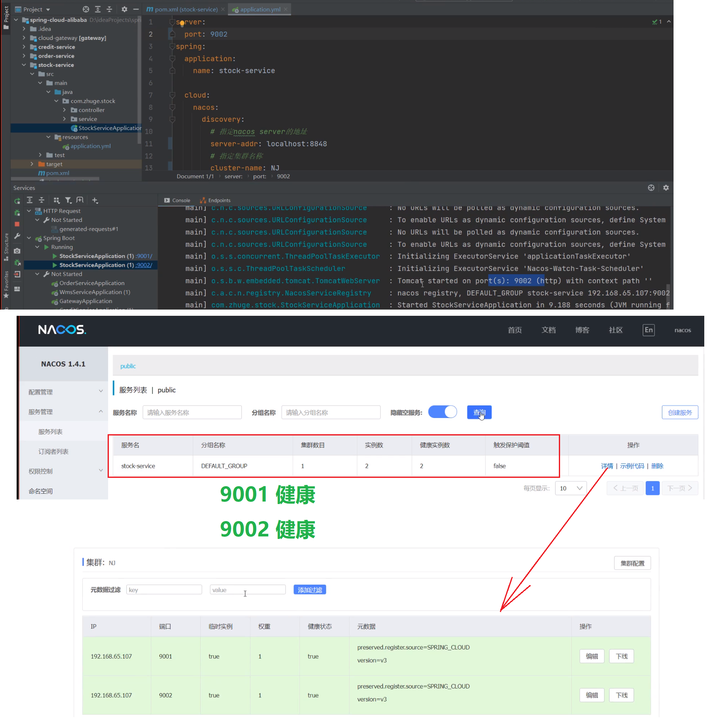The image size is (713, 728).
Task: Expand the credit-service folder
Action: [x=24, y=47]
